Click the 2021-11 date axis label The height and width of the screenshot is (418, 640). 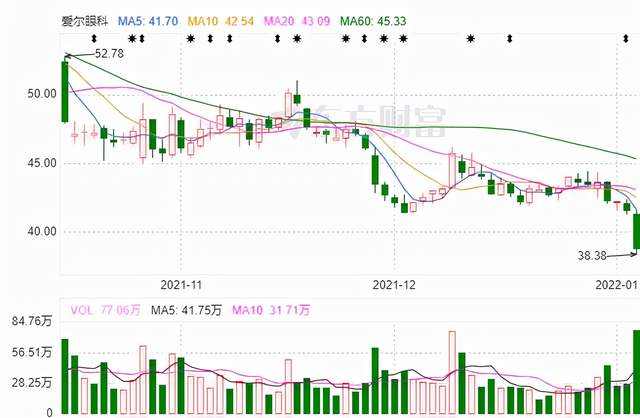tap(181, 285)
